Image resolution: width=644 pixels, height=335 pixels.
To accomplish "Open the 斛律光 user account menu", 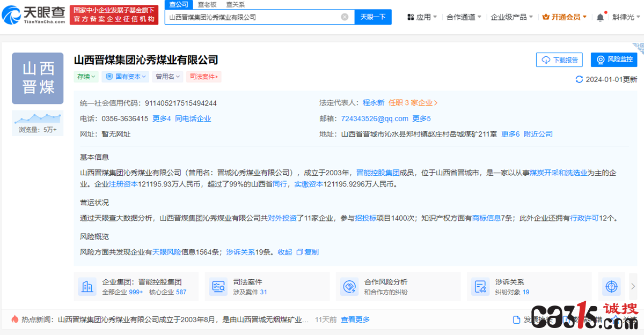I will (626, 17).
